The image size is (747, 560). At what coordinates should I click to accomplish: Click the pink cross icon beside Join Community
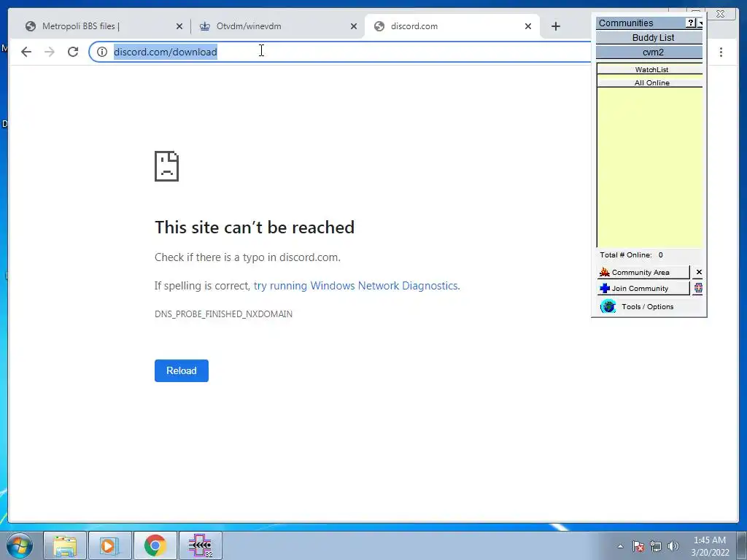click(698, 288)
